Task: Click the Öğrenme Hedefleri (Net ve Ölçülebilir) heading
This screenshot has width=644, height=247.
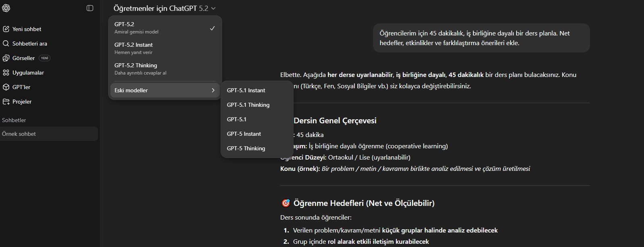Action: [364, 203]
